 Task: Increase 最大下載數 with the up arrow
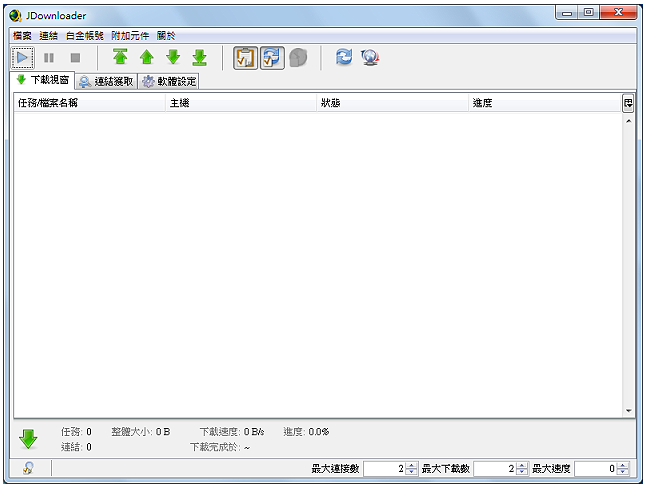click(x=522, y=465)
